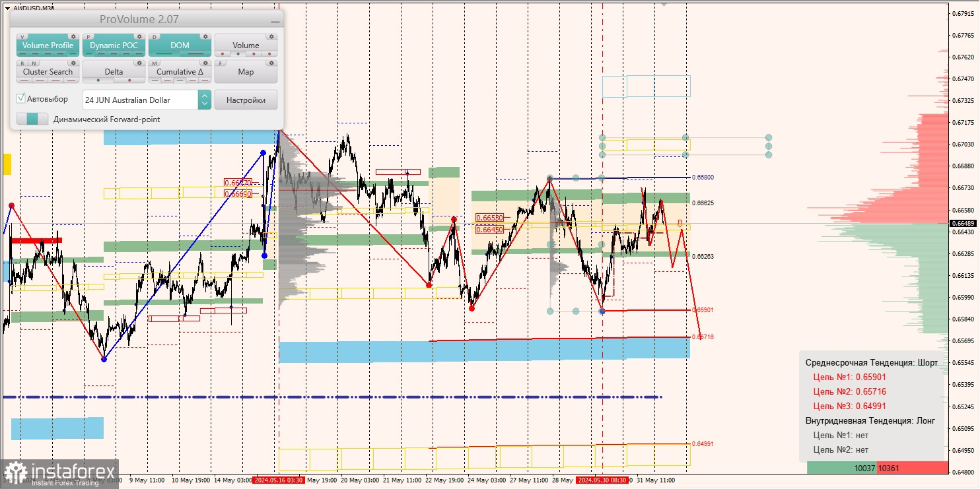Click the 2024.05.30 08:30 date marker

tap(602, 480)
